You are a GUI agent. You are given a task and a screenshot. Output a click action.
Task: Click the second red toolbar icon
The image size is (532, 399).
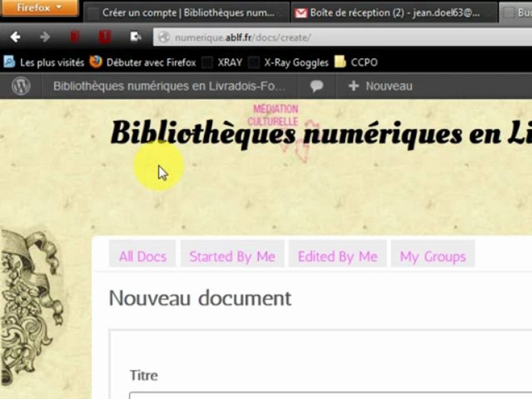[105, 37]
